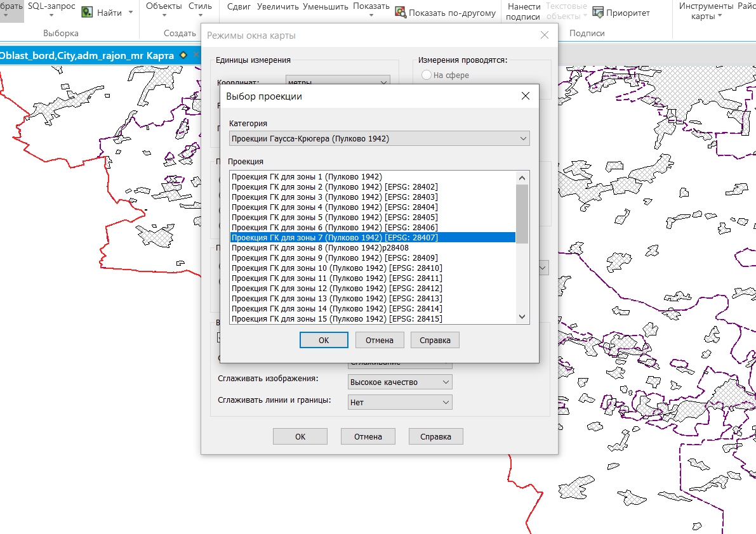This screenshot has height=534, width=756.
Task: Select projection ГК zone 10 EPSG 28410
Action: click(x=336, y=268)
